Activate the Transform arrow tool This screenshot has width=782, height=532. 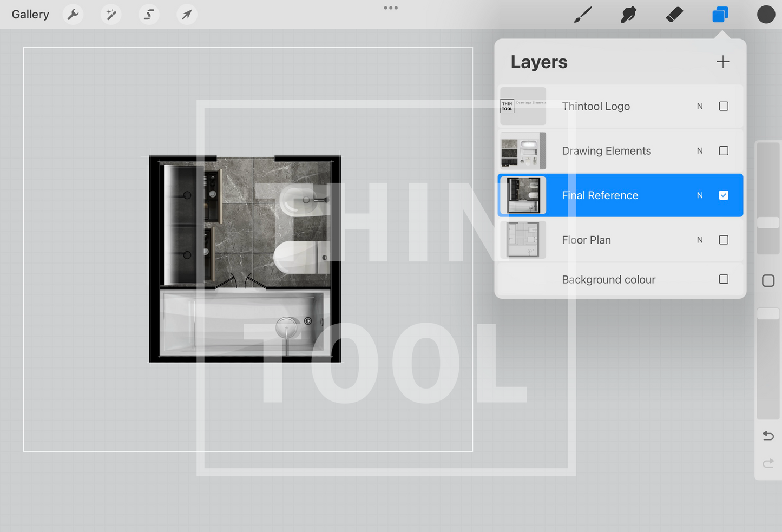point(187,15)
